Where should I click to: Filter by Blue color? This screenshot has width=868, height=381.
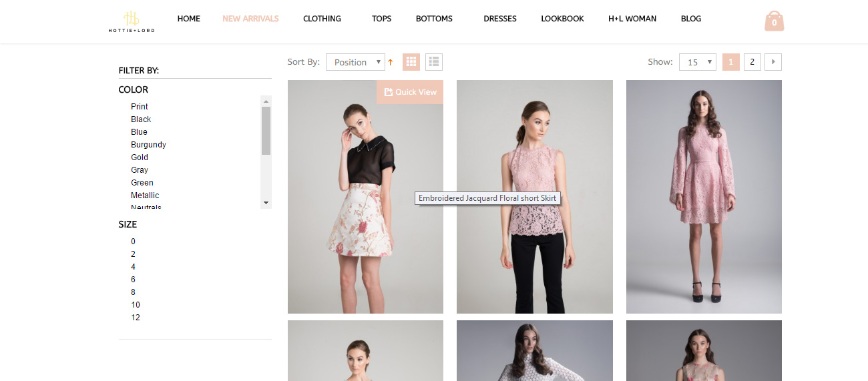click(x=139, y=132)
